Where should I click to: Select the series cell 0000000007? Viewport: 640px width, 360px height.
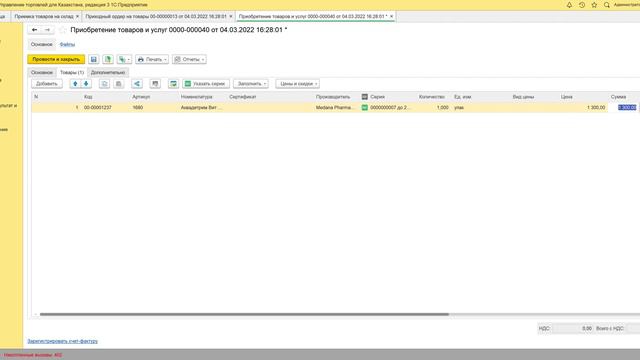[x=390, y=107]
